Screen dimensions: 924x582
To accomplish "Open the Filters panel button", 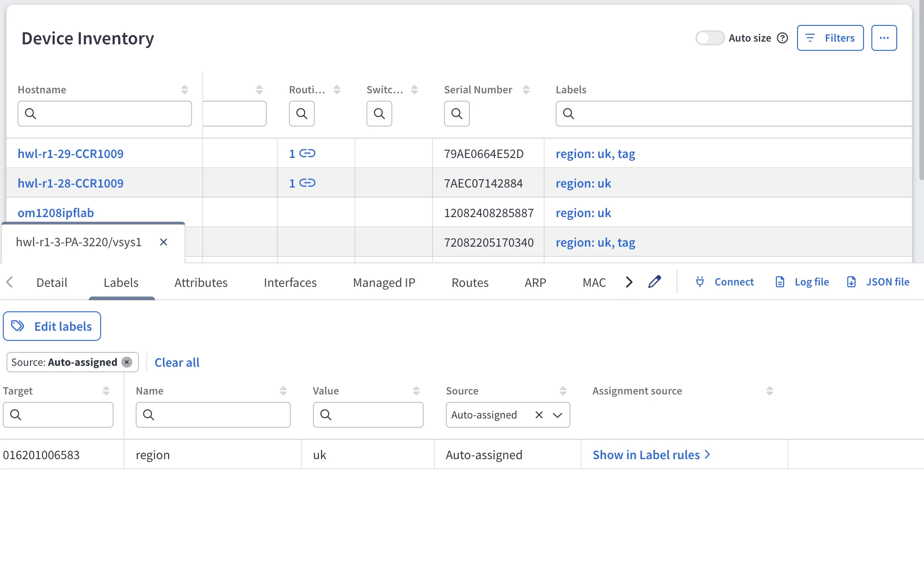I will coord(830,38).
